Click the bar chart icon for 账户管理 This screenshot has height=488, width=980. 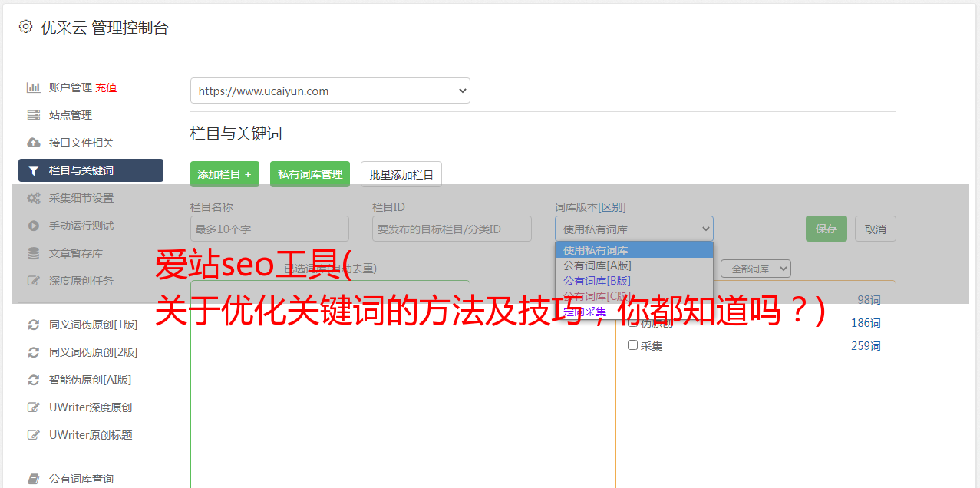pyautogui.click(x=33, y=87)
